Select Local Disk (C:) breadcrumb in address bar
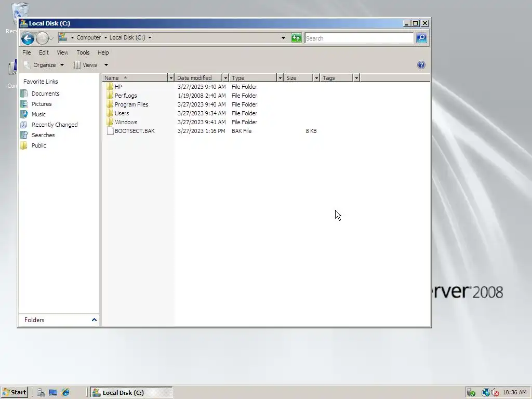Viewport: 532px width, 399px height. 127,37
